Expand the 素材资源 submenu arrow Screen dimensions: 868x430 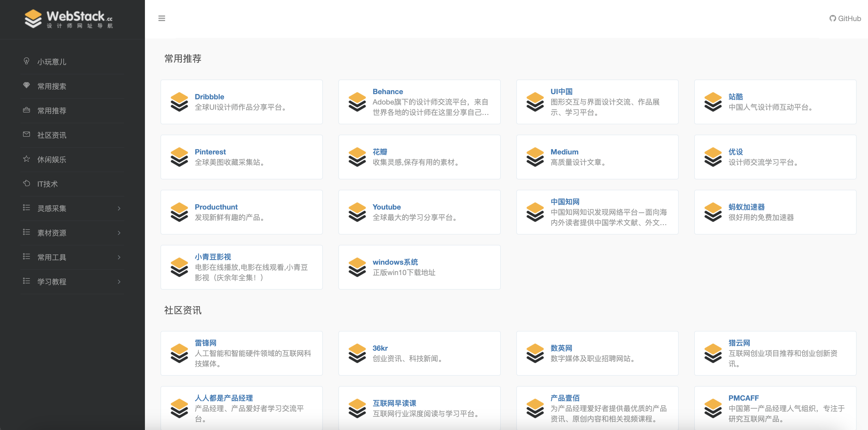119,233
